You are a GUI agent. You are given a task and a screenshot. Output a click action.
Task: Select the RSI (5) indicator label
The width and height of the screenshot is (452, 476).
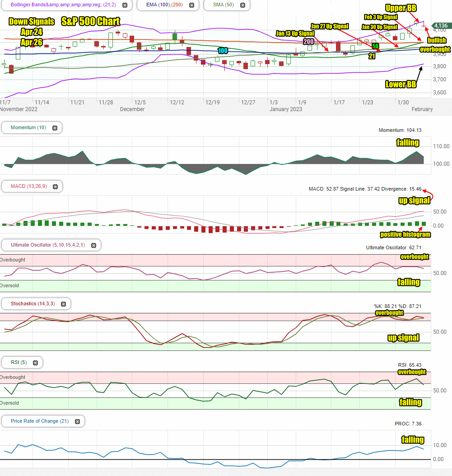tap(19, 362)
